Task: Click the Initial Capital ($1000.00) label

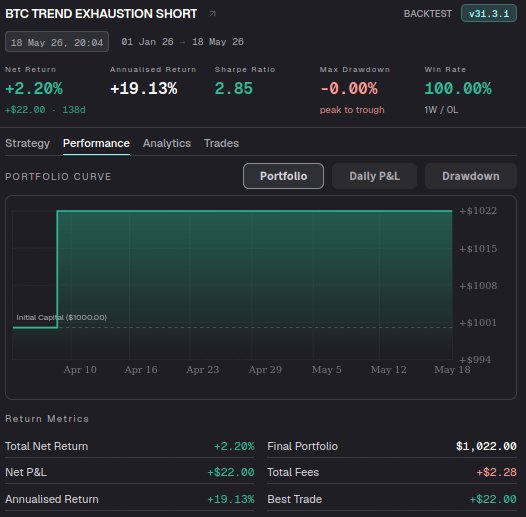Action: click(61, 317)
